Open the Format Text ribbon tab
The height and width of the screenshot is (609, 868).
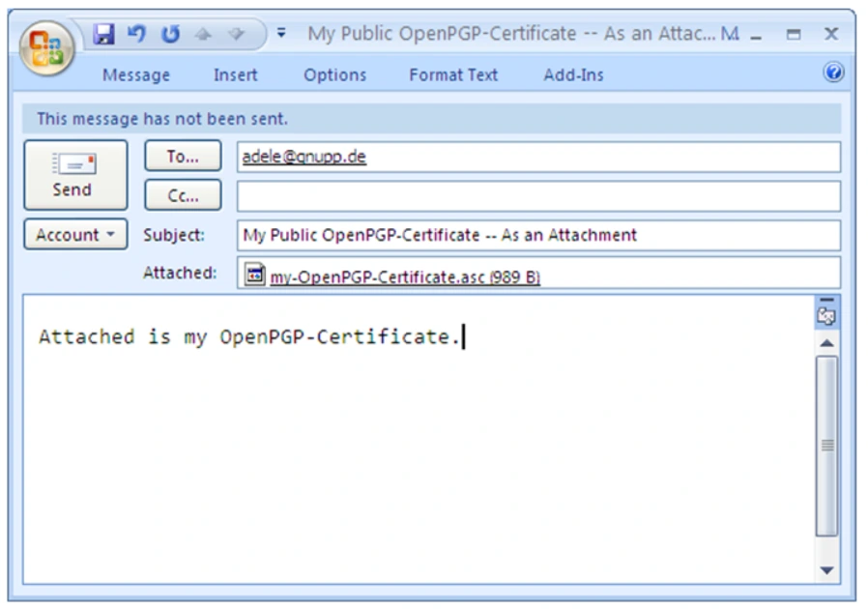click(x=453, y=74)
